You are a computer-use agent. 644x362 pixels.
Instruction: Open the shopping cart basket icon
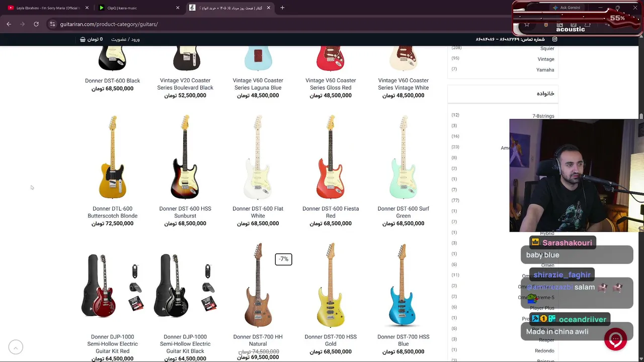click(x=83, y=39)
